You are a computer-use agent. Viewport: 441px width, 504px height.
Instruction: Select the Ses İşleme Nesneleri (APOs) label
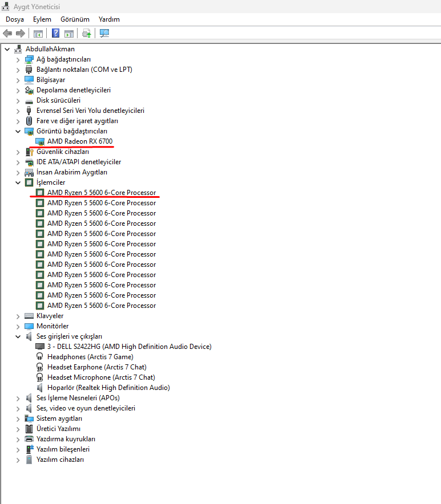78,398
